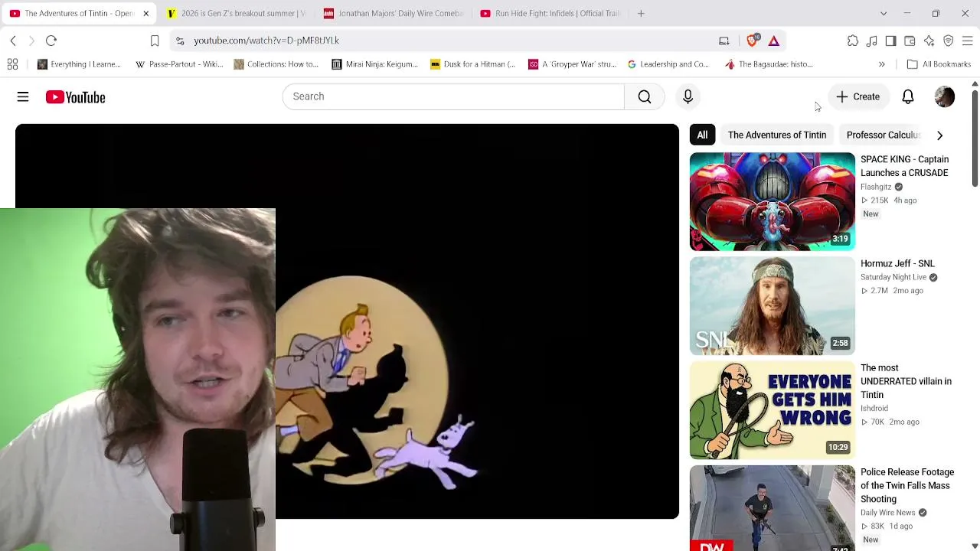Open The Bagaudae bookmark
Screen dimensions: 980x551
[769, 64]
